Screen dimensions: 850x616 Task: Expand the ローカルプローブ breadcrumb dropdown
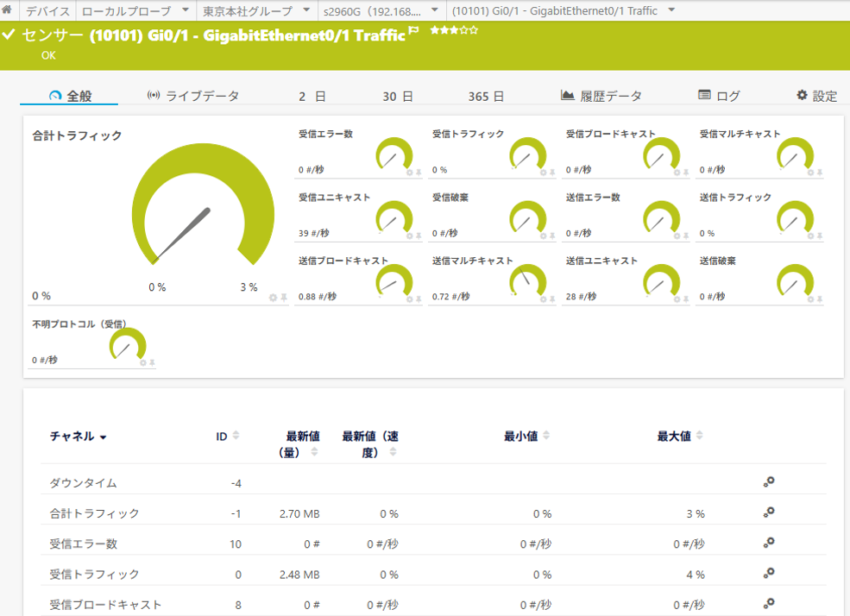pyautogui.click(x=186, y=10)
